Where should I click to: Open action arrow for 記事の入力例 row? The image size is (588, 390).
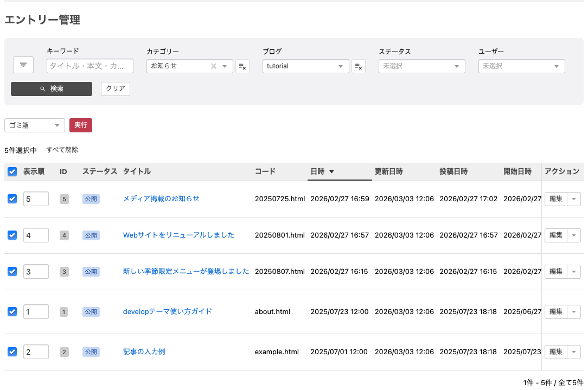click(574, 352)
